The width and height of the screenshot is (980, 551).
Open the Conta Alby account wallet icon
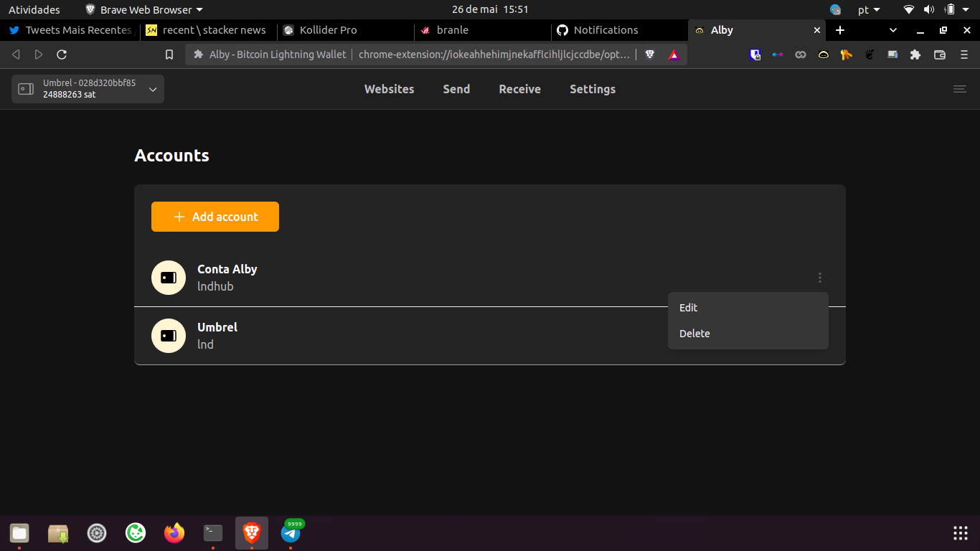[x=168, y=277]
